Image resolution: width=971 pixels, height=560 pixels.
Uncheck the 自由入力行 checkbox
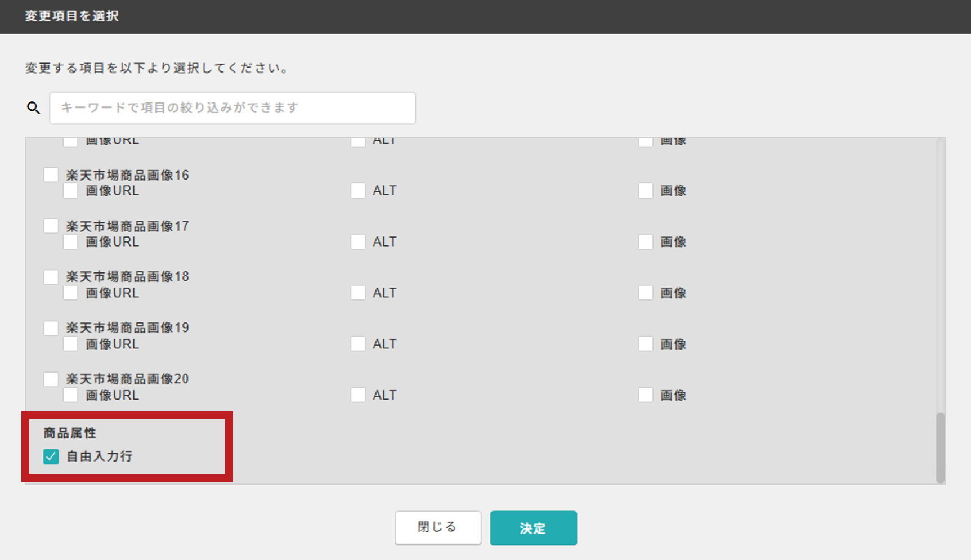click(x=51, y=456)
